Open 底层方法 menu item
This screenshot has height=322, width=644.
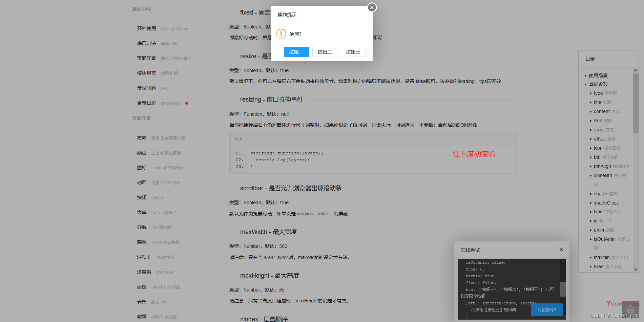[x=157, y=43]
